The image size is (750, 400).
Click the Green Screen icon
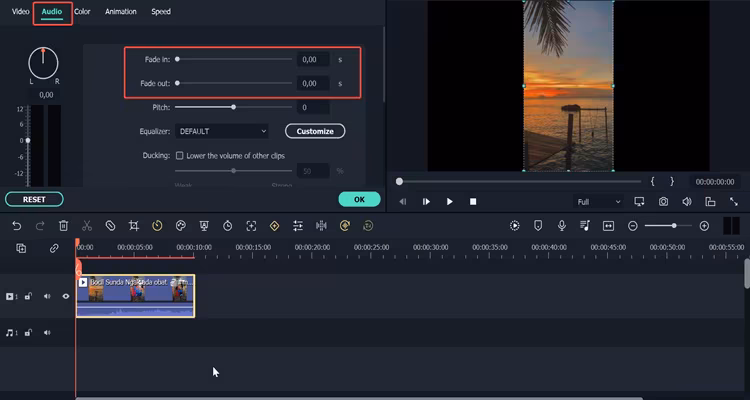pos(204,226)
